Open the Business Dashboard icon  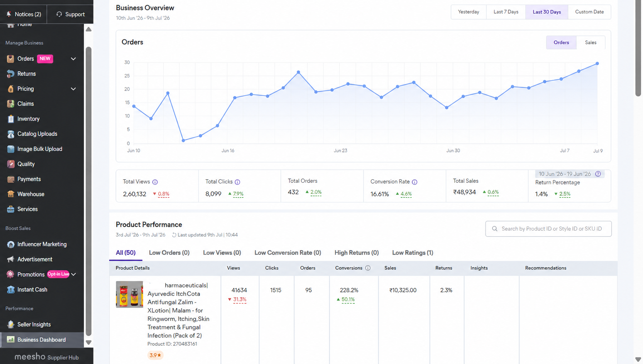coord(11,340)
